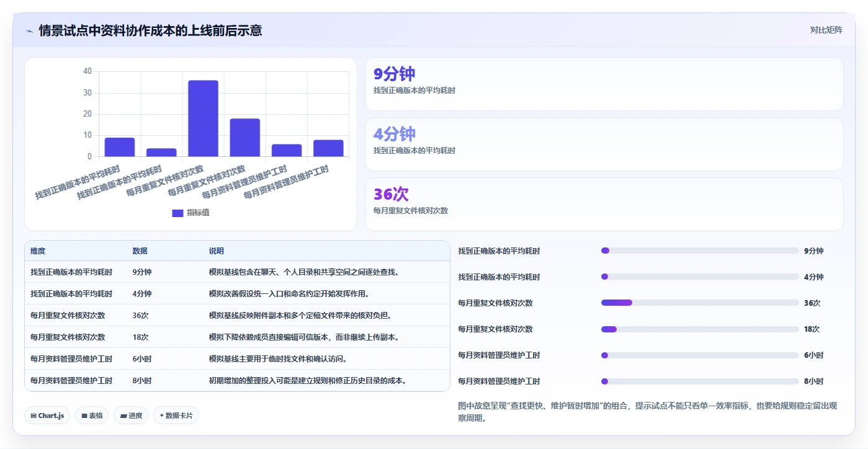The height and width of the screenshot is (449, 868).
Task: Click the footnote starting 图中故意呈现
Action: 648,412
